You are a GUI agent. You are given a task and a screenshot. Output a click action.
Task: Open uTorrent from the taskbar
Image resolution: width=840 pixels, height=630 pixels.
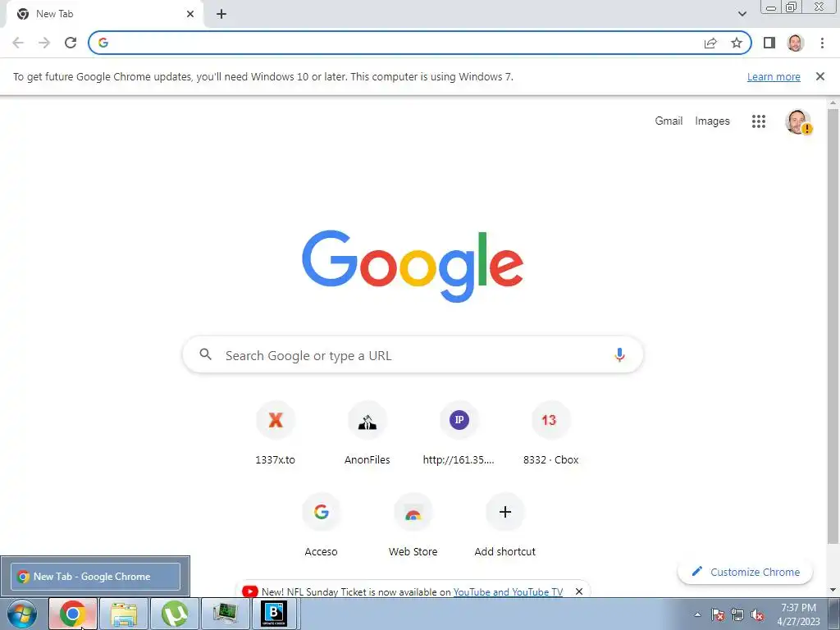(175, 614)
